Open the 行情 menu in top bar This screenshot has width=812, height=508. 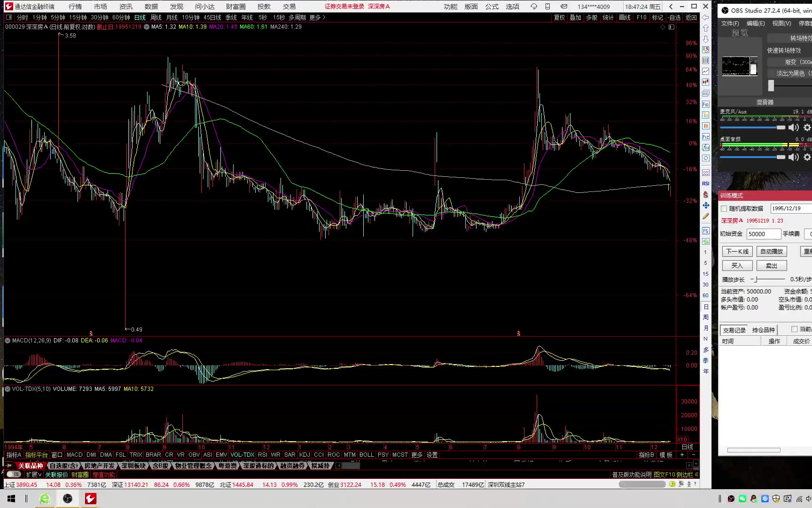pyautogui.click(x=75, y=7)
